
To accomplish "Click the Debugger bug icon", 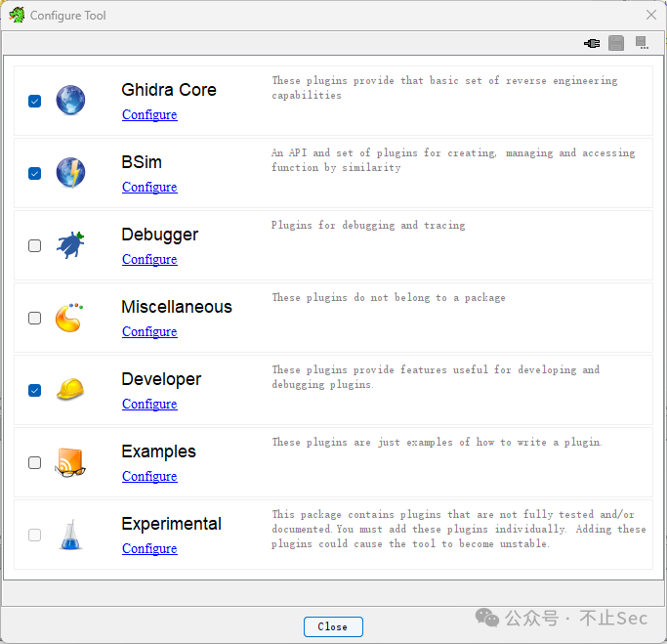I will [x=70, y=244].
